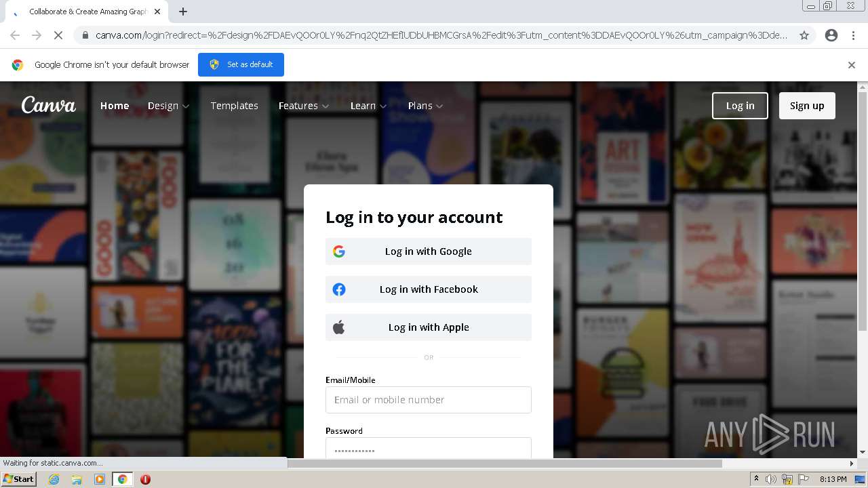868x488 pixels.
Task: Focus the Email or mobile number field
Action: (x=429, y=400)
